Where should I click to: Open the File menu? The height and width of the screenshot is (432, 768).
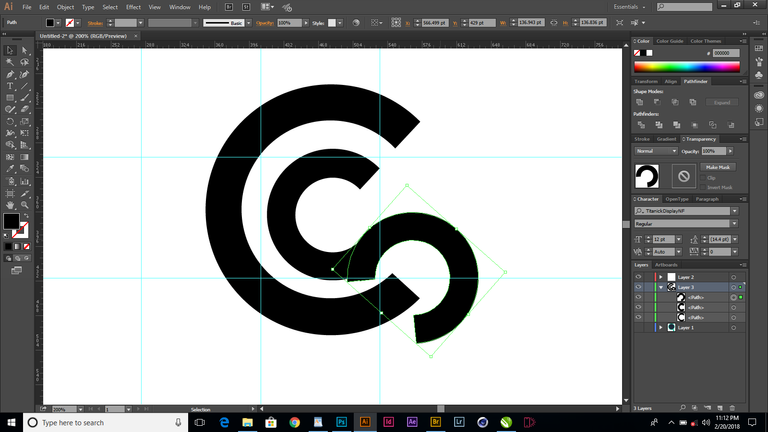[26, 7]
